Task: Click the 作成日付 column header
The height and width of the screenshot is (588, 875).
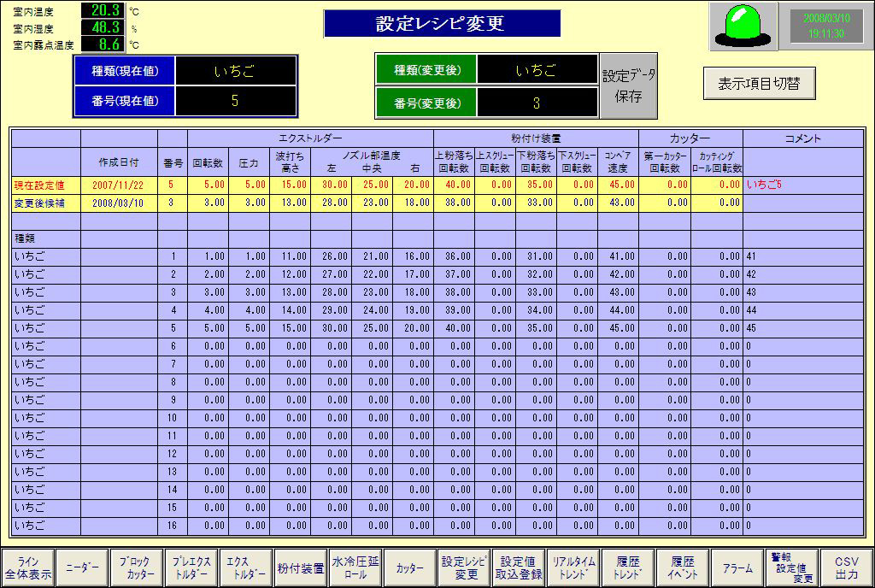Action: [x=119, y=162]
